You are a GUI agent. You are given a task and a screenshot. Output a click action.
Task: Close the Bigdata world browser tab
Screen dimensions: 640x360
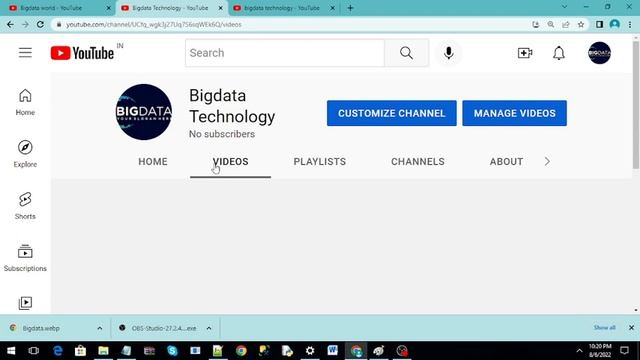tap(109, 8)
